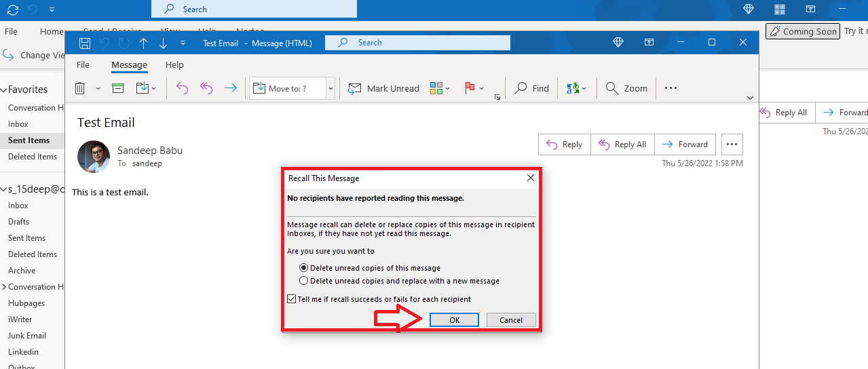Open the dropdown arrow next to Delete
The height and width of the screenshot is (369, 868).
pyautogui.click(x=98, y=89)
